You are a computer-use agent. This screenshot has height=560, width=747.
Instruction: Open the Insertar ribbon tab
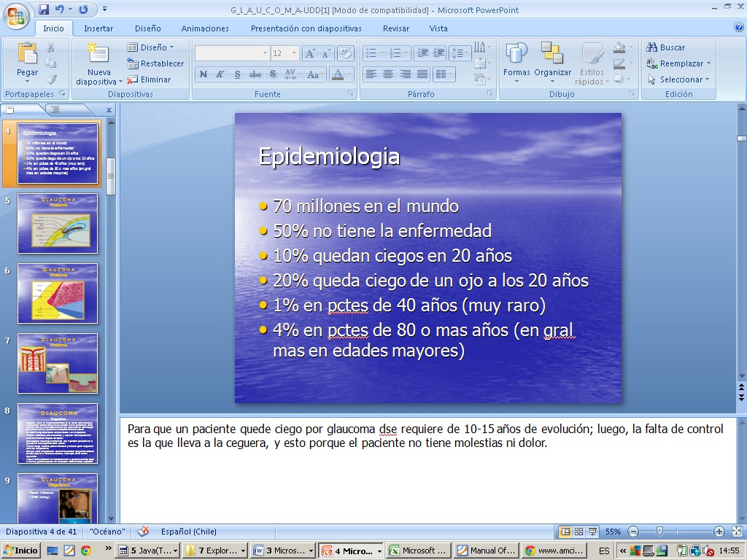pyautogui.click(x=98, y=28)
